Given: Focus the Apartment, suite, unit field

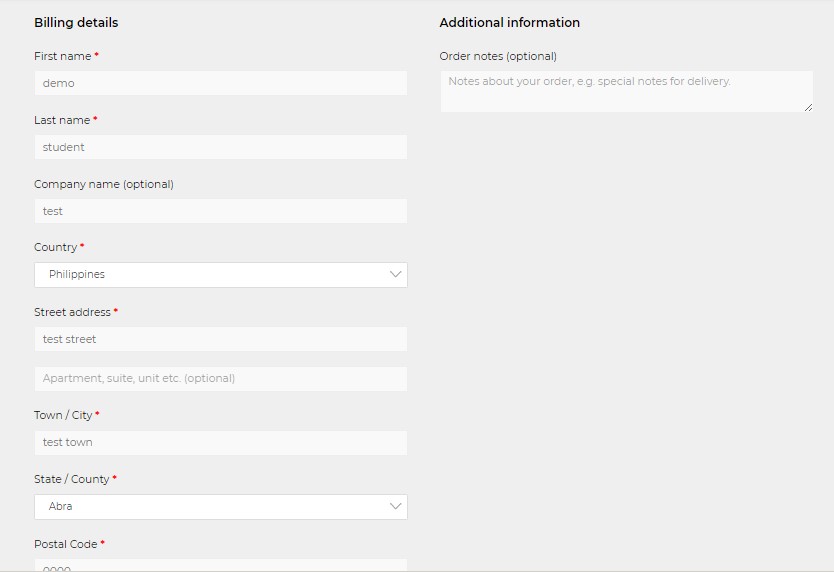Looking at the screenshot, I should tap(220, 379).
